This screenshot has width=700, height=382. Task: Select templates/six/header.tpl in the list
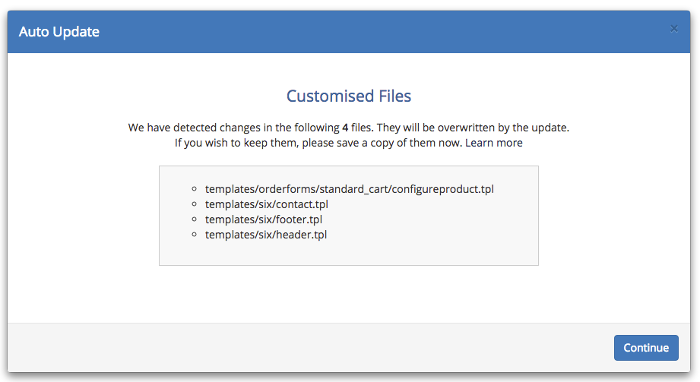pyautogui.click(x=266, y=235)
